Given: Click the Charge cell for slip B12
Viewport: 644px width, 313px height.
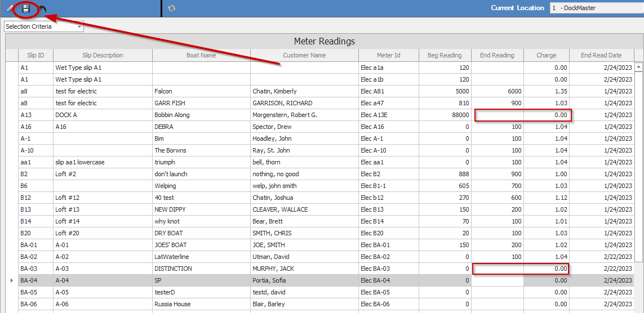Looking at the screenshot, I should click(x=546, y=198).
